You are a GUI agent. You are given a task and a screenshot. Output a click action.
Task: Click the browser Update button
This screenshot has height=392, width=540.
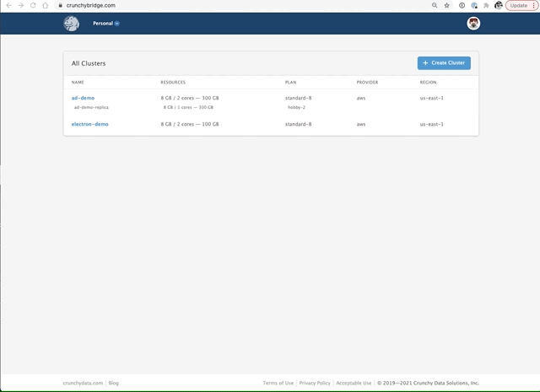[521, 6]
